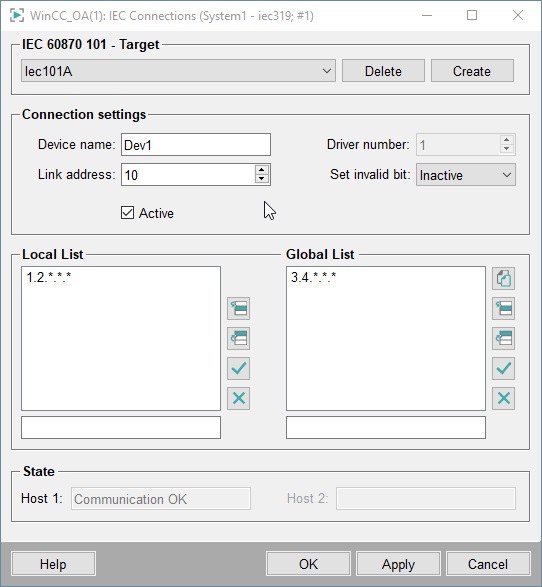Click the Global List insert-entry-above icon
The width and height of the screenshot is (542, 587).
tap(503, 308)
